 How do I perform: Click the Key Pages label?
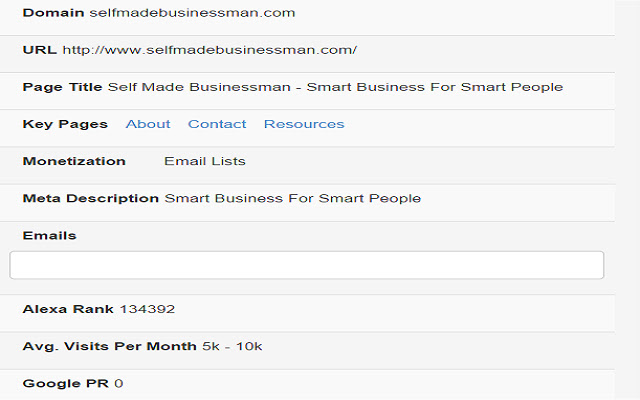[x=65, y=124]
